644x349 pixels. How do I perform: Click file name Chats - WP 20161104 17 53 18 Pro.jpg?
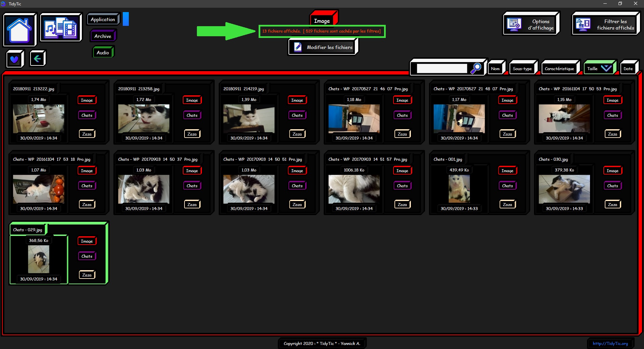pyautogui.click(x=52, y=159)
